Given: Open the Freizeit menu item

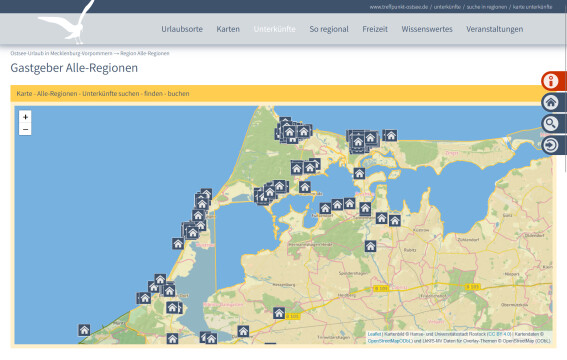Looking at the screenshot, I should point(375,29).
